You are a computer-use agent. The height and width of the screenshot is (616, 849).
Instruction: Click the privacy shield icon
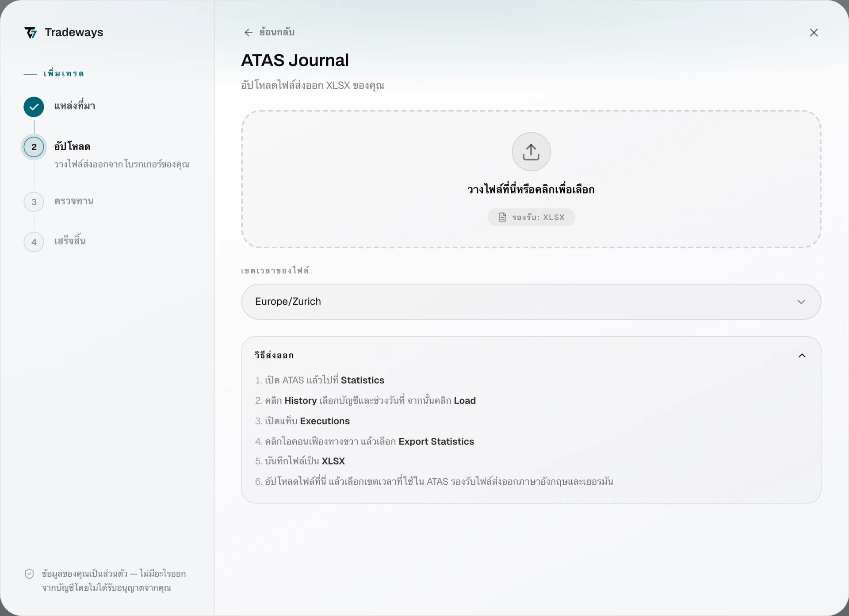29,574
